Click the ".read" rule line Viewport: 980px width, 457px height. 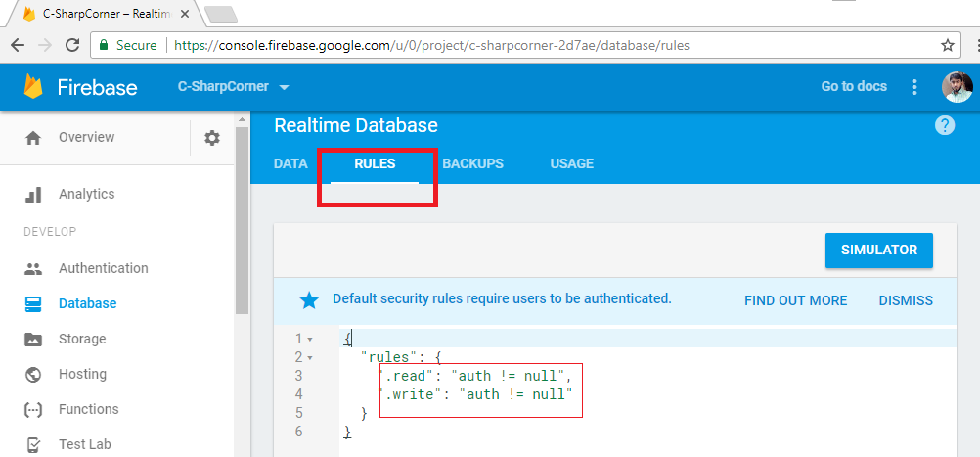click(475, 377)
